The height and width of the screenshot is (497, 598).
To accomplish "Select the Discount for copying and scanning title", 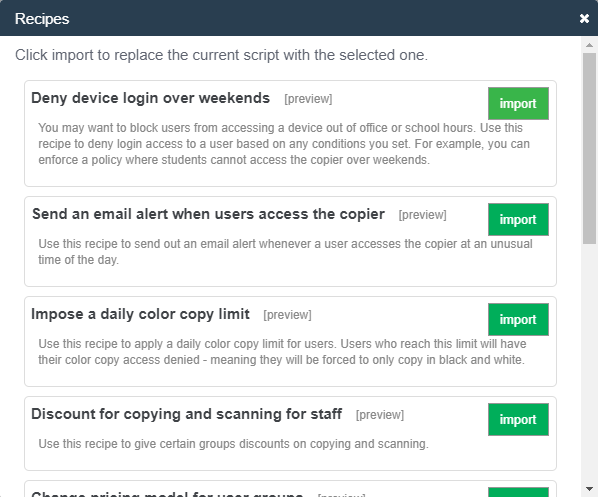I will point(186,414).
